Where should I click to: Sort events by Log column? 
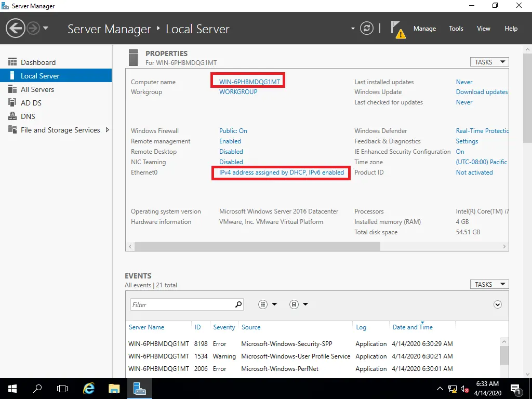[361, 327]
